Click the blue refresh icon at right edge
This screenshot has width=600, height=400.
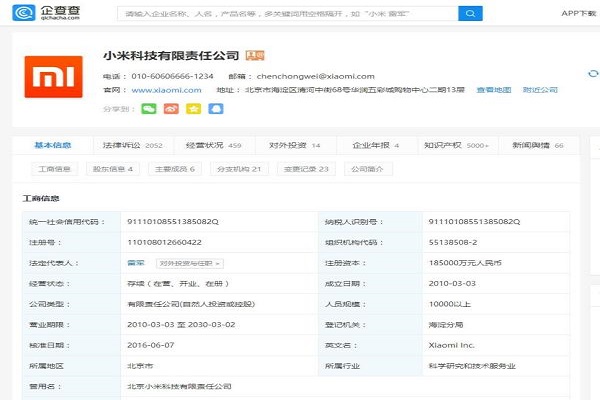pos(592,75)
